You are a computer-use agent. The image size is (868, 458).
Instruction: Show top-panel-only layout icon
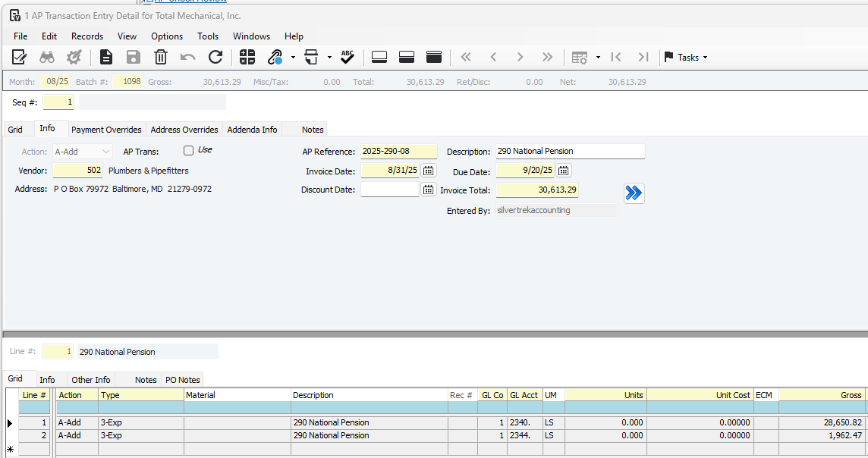[x=434, y=57]
